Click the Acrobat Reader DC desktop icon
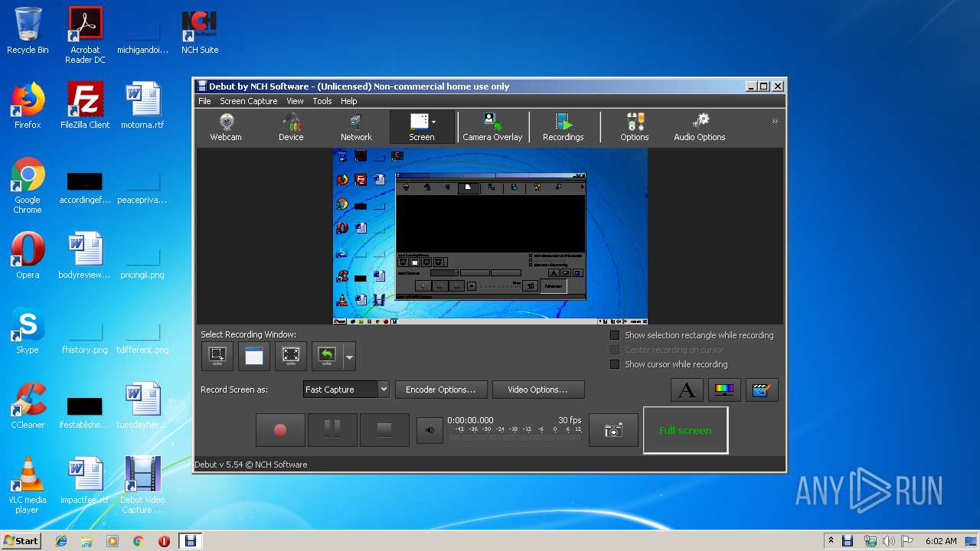Image resolution: width=980 pixels, height=551 pixels. [85, 36]
